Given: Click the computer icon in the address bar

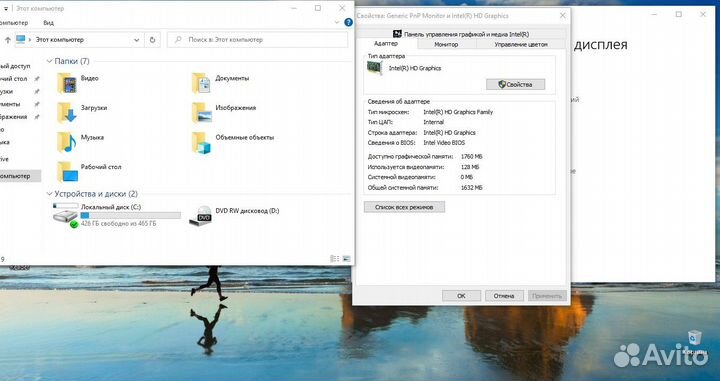Looking at the screenshot, I should (20, 40).
